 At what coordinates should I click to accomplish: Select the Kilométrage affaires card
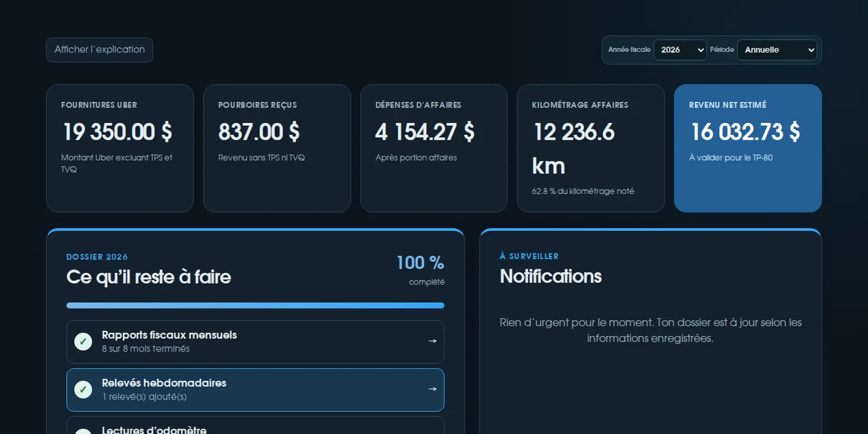[x=591, y=148]
